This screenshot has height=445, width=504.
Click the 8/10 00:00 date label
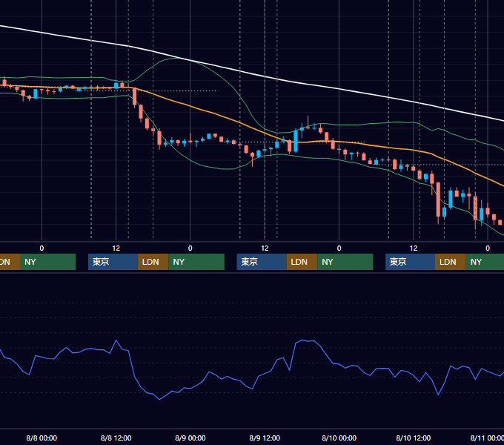click(339, 438)
